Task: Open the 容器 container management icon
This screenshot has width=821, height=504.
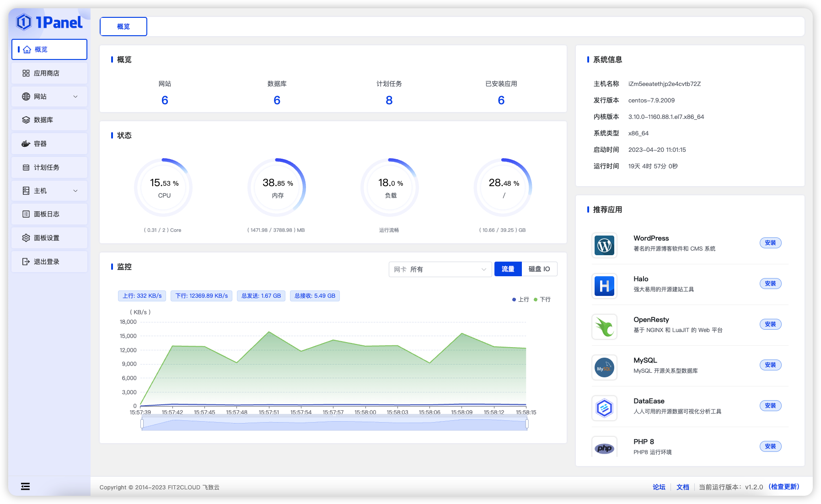Action: pos(26,143)
